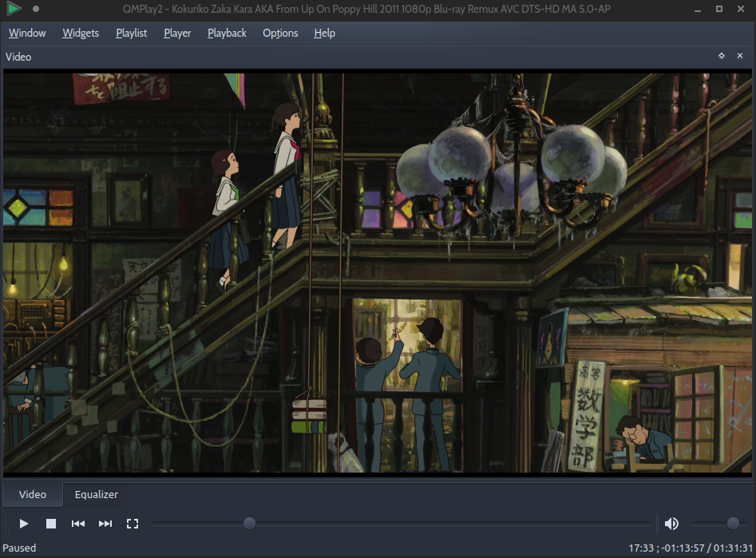
Task: Click the Play icon to resume playback
Action: (23, 523)
